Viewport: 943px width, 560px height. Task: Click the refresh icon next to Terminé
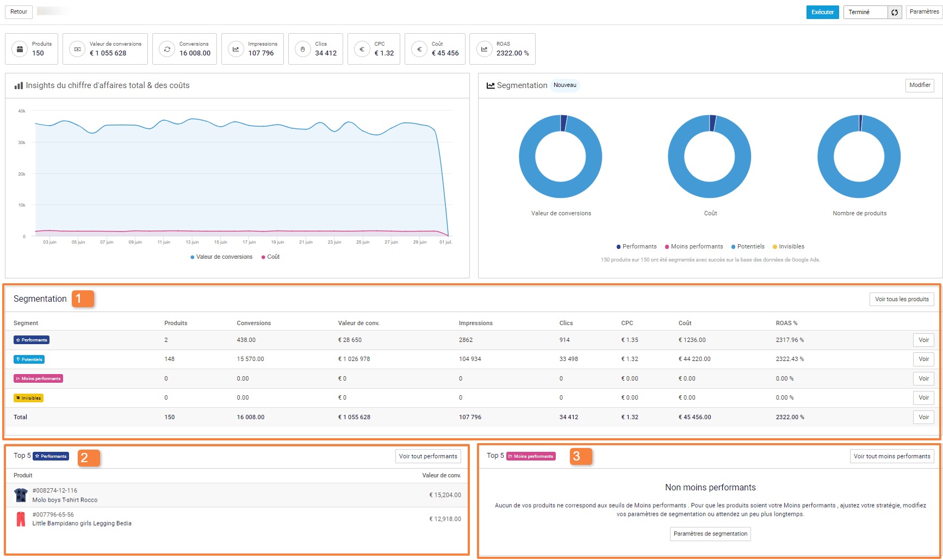(x=895, y=12)
